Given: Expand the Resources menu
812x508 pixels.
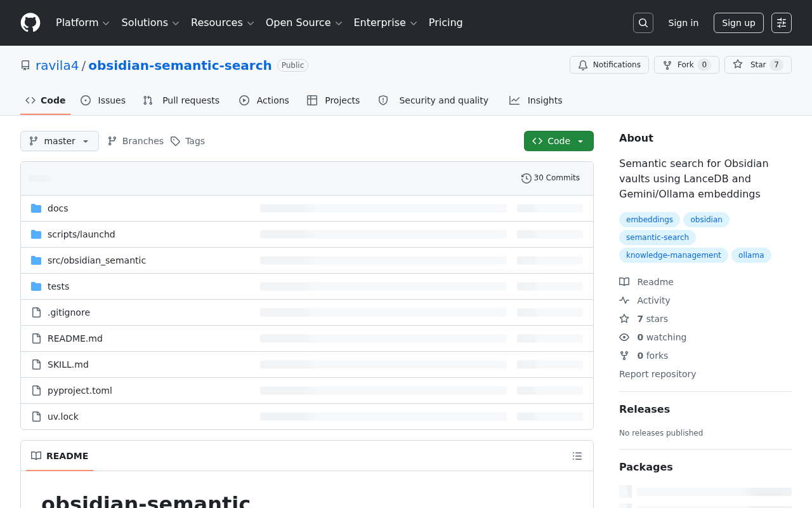Looking at the screenshot, I should pos(223,23).
